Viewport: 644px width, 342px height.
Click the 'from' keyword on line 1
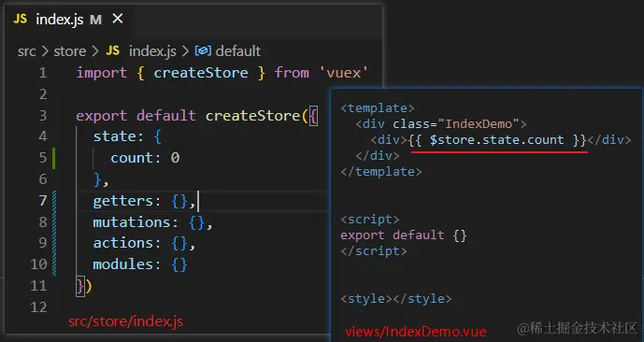[x=292, y=73]
